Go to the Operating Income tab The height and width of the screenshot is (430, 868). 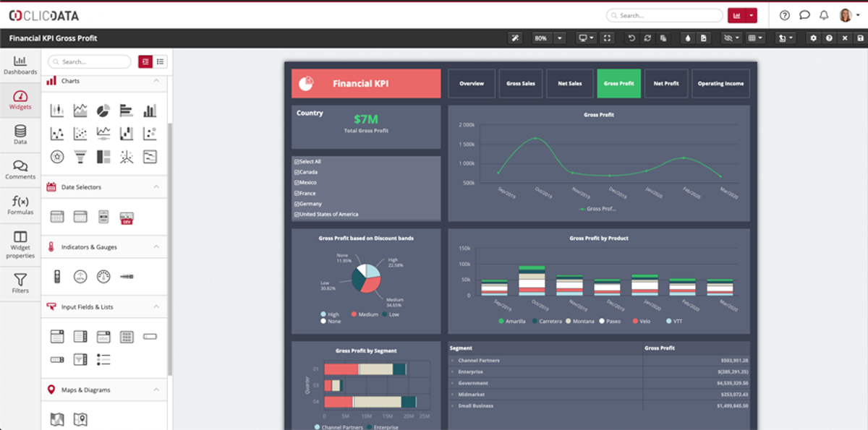(x=720, y=84)
